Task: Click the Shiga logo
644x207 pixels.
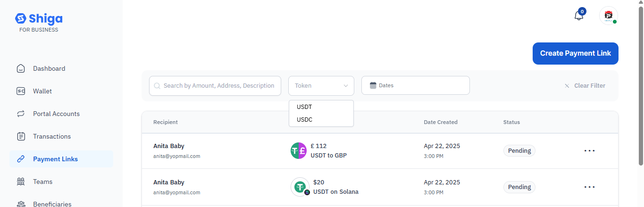Action: 39,19
